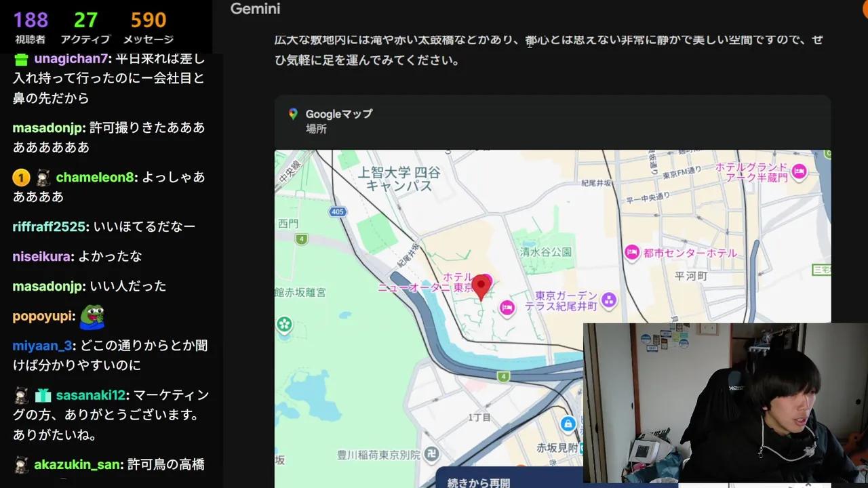
Task: Open miyaan_3's username in chat
Action: click(x=42, y=346)
